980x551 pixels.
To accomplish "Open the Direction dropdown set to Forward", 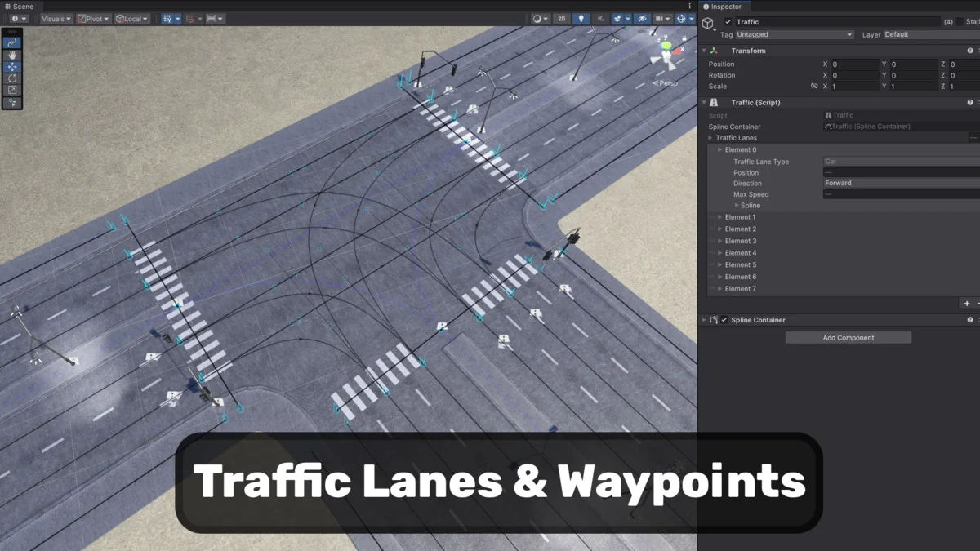I will (900, 184).
